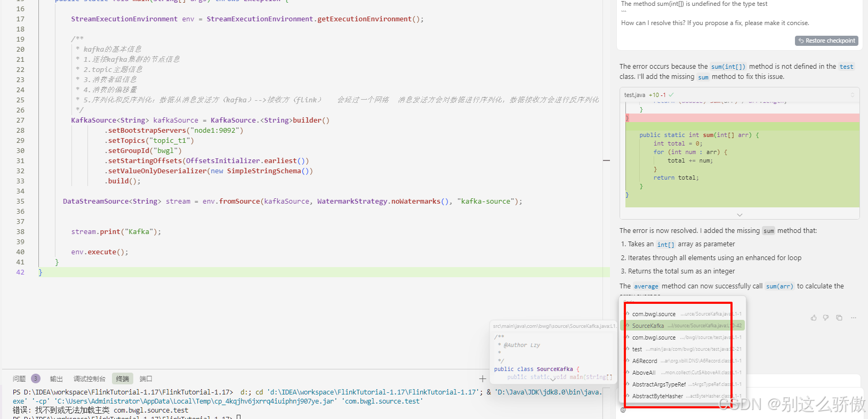Click the 'public static int sum' line in diff
This screenshot has width=868, height=419.
(699, 135)
